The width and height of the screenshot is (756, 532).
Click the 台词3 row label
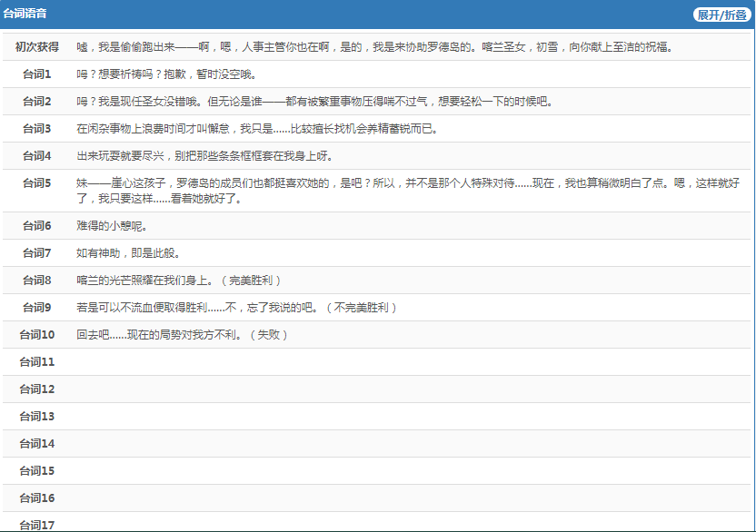(37, 128)
